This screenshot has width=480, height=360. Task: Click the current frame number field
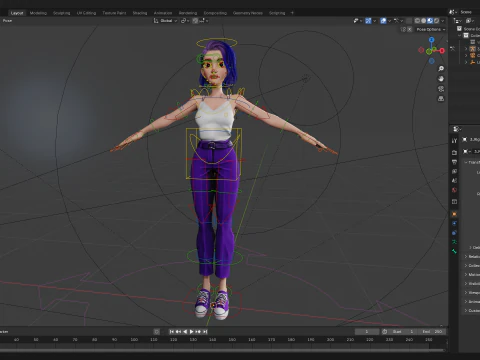(367, 332)
